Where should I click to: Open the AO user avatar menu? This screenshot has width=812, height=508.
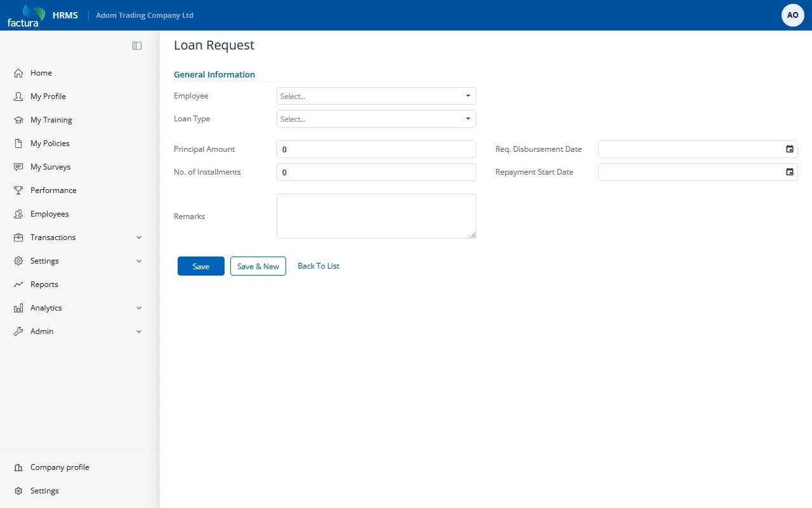click(793, 15)
